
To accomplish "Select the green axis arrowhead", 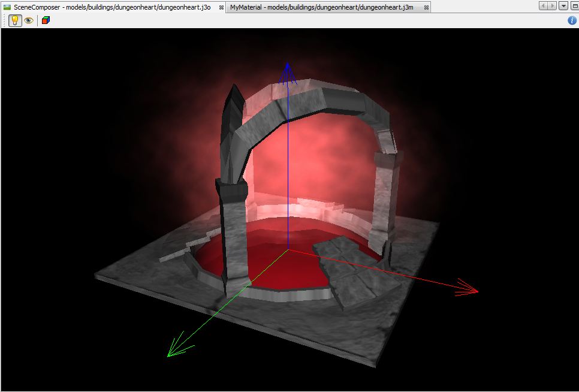I will click(176, 348).
